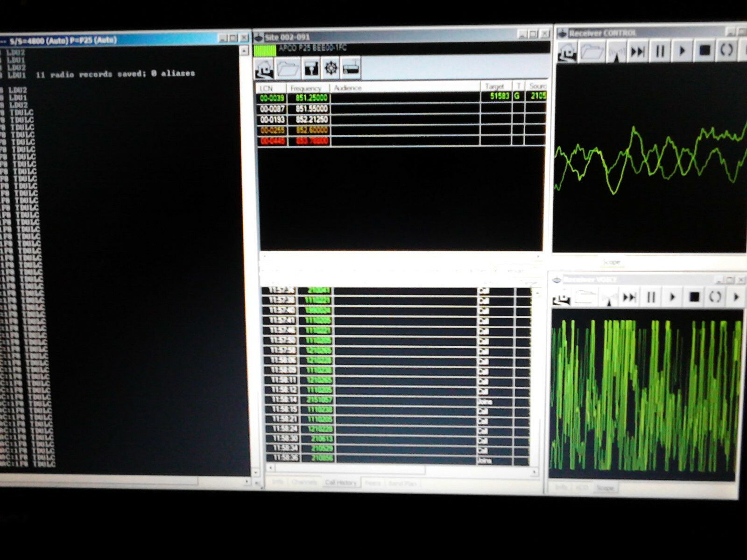The height and width of the screenshot is (560, 747).
Task: Switch to the Call History tab
Action: (340, 483)
